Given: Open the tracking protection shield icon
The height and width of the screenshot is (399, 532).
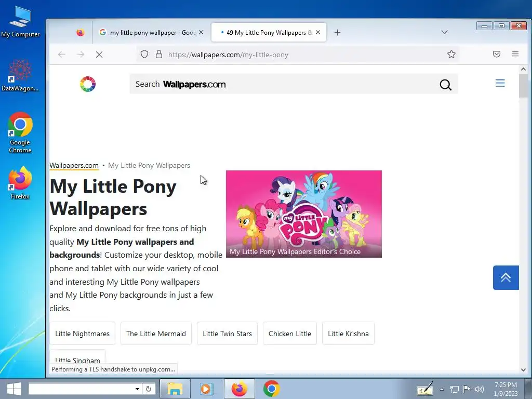Looking at the screenshot, I should click(x=144, y=54).
